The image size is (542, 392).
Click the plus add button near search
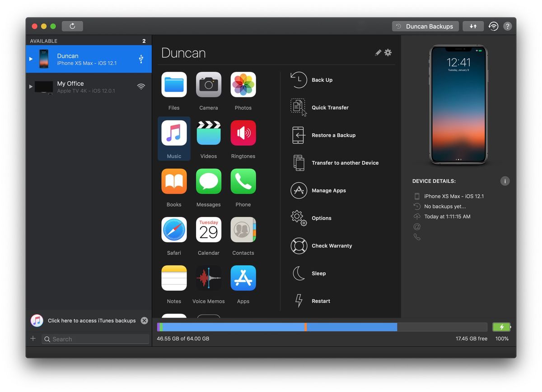pos(33,339)
